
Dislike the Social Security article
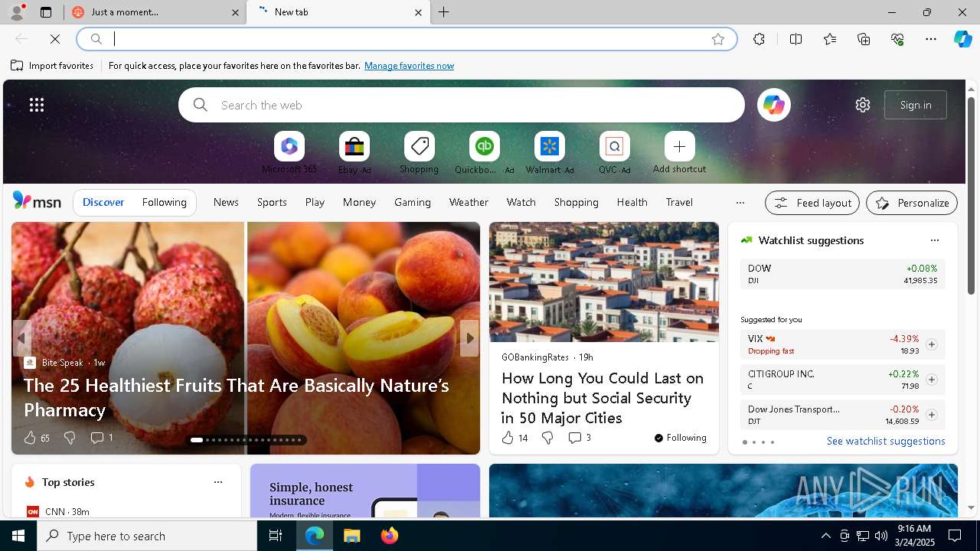tap(547, 438)
